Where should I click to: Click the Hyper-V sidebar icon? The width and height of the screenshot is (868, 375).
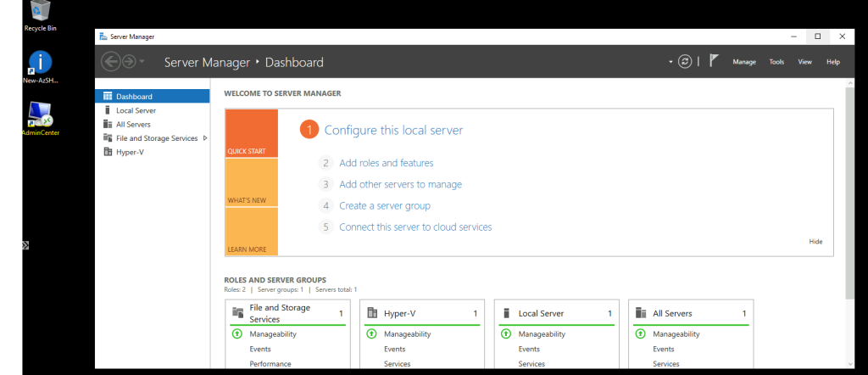108,152
